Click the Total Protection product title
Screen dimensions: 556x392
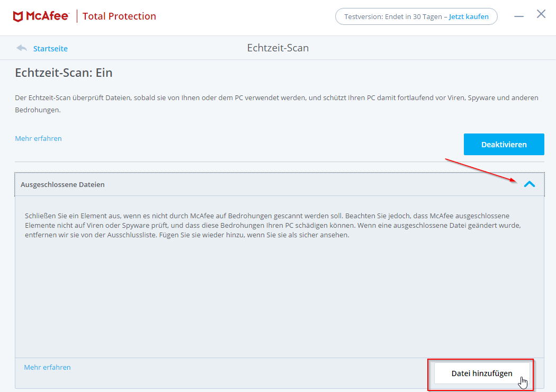tap(119, 16)
